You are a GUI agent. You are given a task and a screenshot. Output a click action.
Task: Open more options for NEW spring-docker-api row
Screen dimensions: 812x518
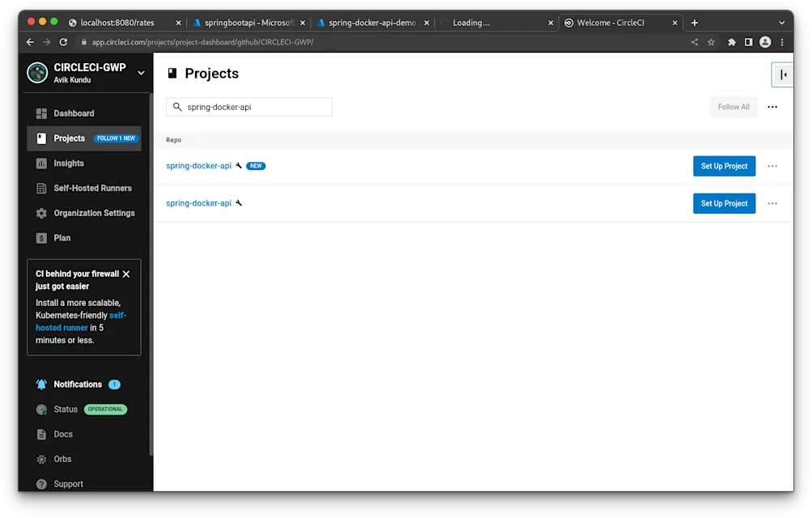pyautogui.click(x=772, y=166)
